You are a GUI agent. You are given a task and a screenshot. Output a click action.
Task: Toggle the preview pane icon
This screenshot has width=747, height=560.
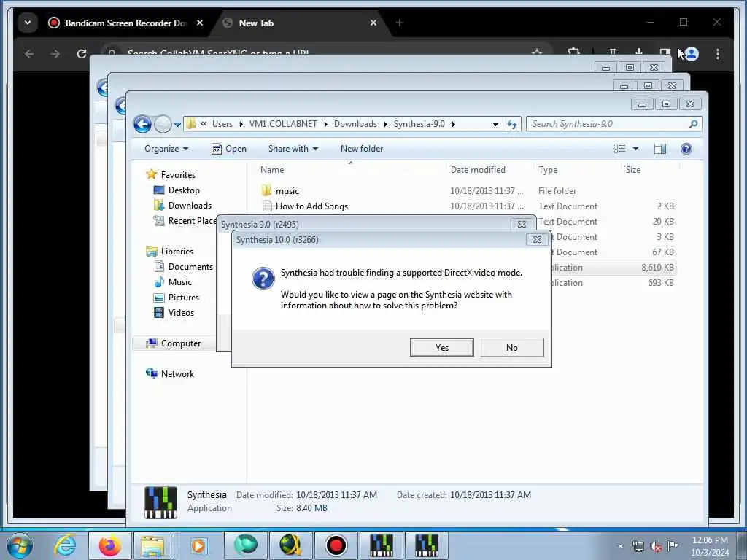tap(659, 149)
